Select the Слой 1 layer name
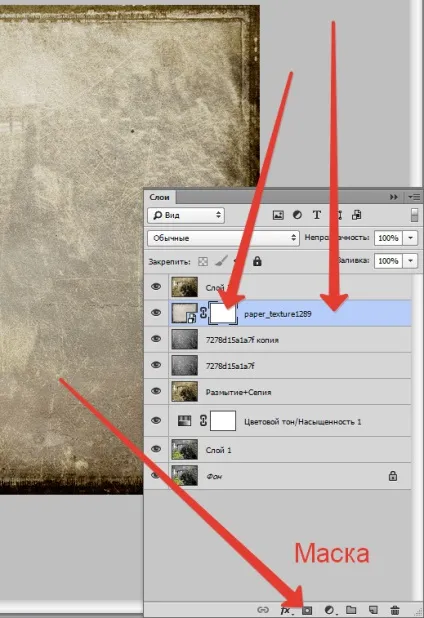The height and width of the screenshot is (618, 424). point(218,450)
